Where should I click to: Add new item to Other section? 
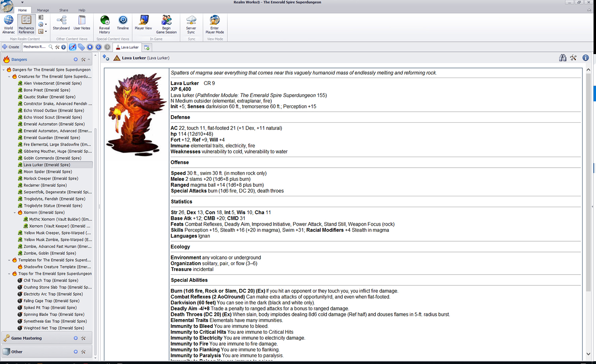[x=75, y=352]
